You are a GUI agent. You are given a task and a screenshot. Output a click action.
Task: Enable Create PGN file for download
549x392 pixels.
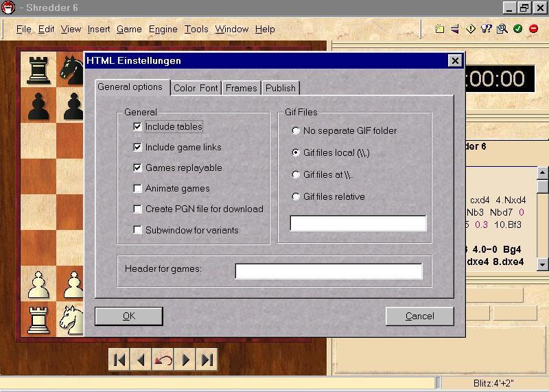pyautogui.click(x=138, y=209)
